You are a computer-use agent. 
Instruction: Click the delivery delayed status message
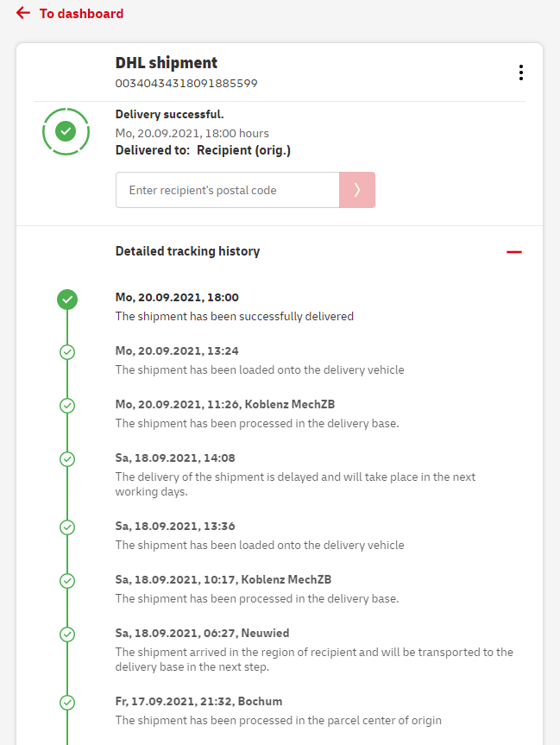[295, 483]
